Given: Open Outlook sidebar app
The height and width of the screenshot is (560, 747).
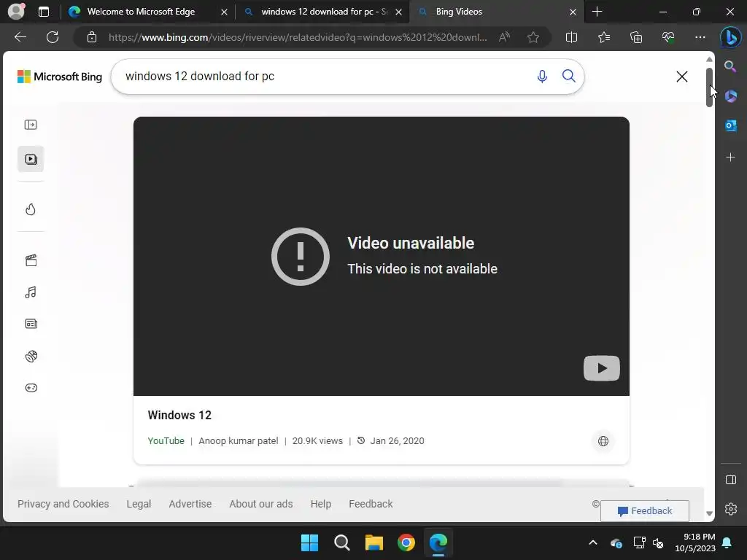Looking at the screenshot, I should (730, 125).
